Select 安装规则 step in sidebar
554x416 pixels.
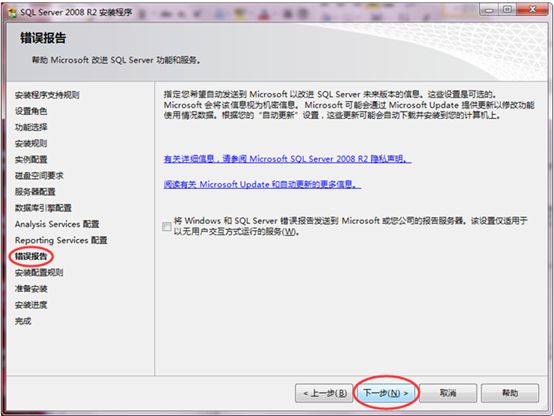click(31, 143)
